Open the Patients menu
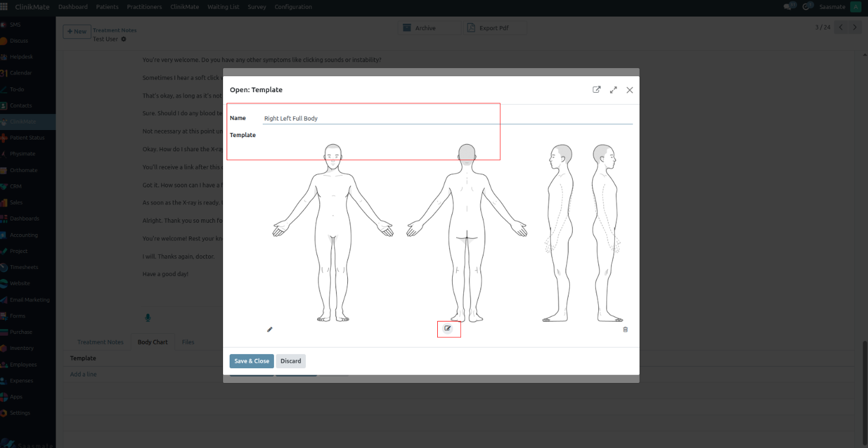 tap(107, 7)
